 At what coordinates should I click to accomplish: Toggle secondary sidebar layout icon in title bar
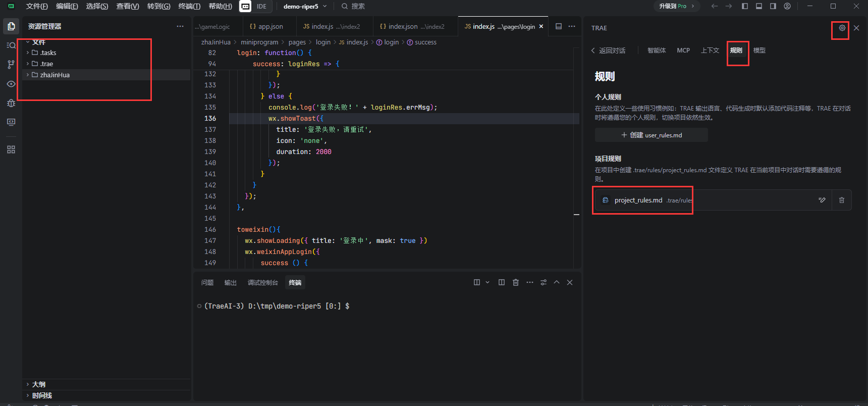(773, 6)
